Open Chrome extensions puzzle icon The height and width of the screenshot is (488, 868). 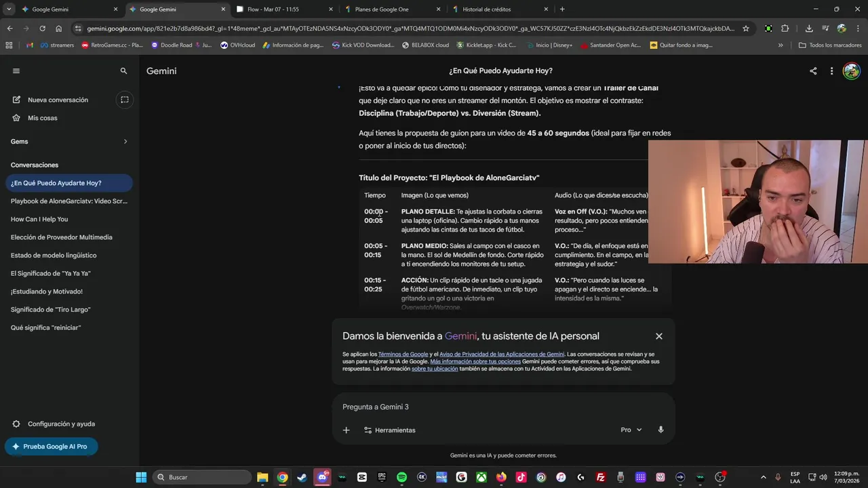(x=785, y=28)
